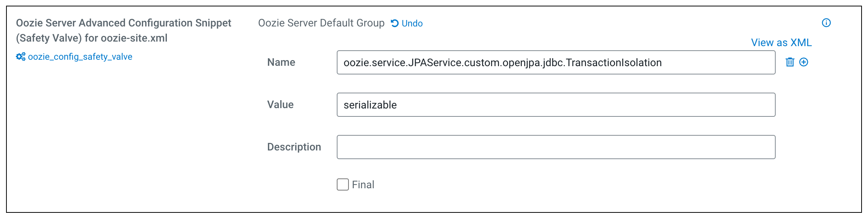Viewport: 868px width, 220px height.
Task: Click the Description field label
Action: 294,147
